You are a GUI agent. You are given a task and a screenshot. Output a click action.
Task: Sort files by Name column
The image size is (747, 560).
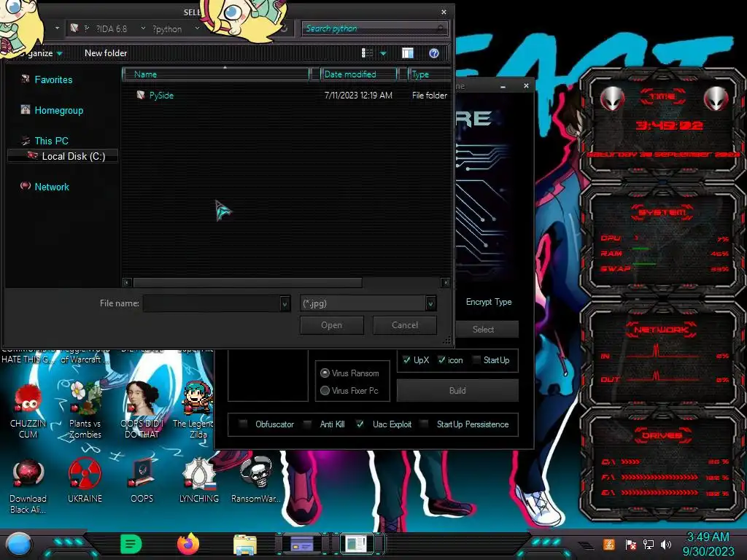(216, 74)
